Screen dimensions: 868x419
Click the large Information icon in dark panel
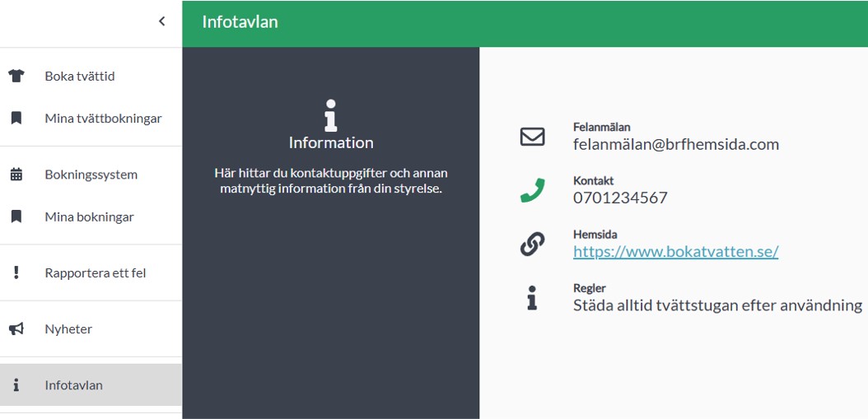click(331, 115)
